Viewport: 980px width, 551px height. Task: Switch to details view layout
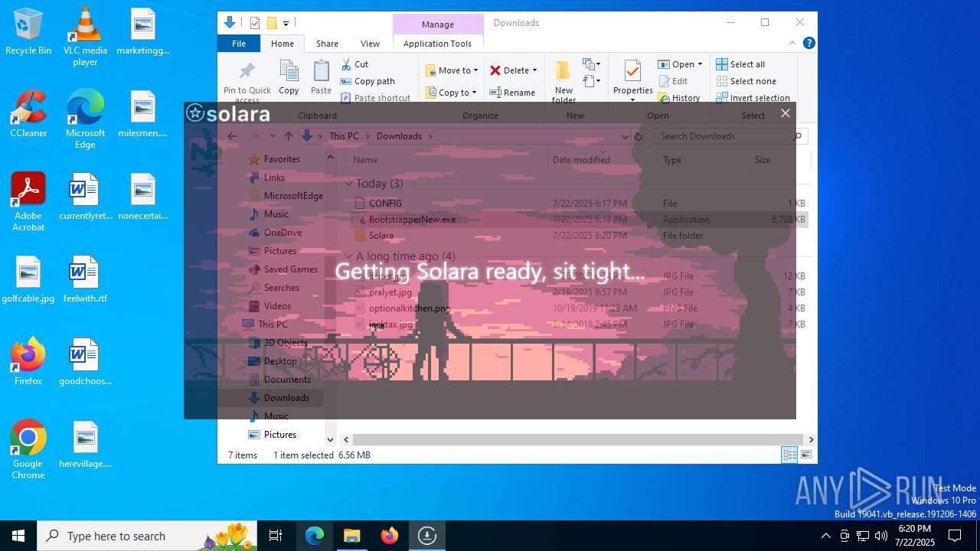(x=789, y=455)
